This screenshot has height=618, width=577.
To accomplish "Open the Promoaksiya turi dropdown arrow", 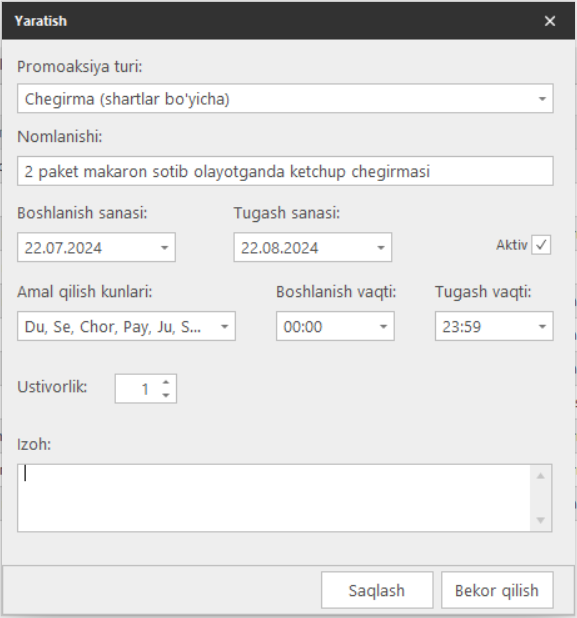I will point(542,99).
